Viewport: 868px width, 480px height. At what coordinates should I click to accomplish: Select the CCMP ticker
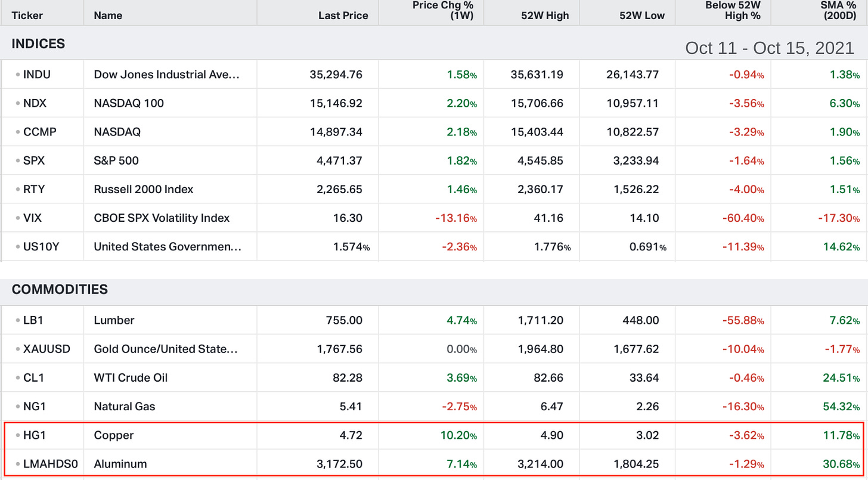40,132
